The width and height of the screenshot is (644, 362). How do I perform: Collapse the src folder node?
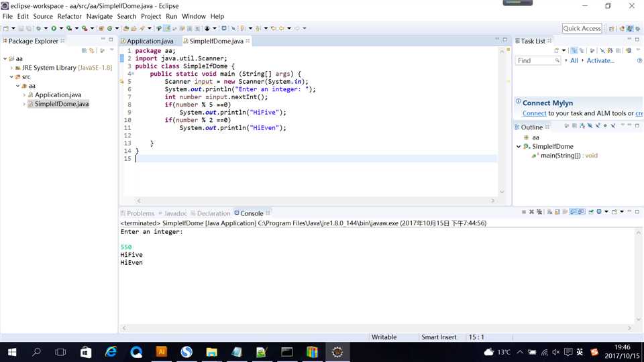click(11, 76)
